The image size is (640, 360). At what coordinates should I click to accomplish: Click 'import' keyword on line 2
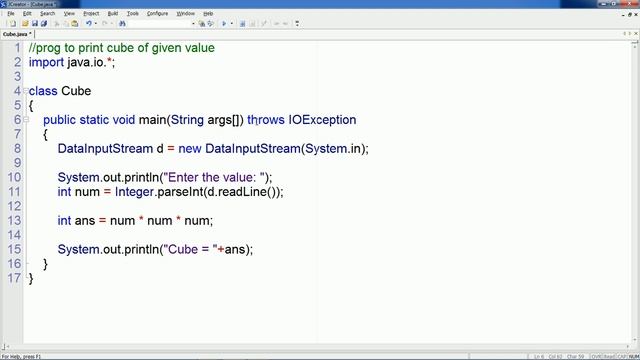(x=46, y=62)
